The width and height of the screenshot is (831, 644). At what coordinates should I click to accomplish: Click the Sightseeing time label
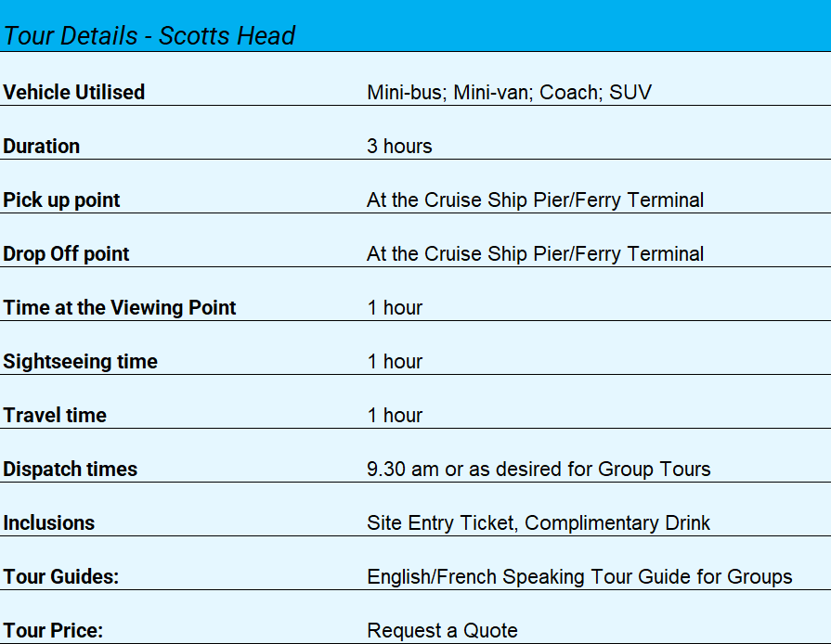(x=81, y=362)
